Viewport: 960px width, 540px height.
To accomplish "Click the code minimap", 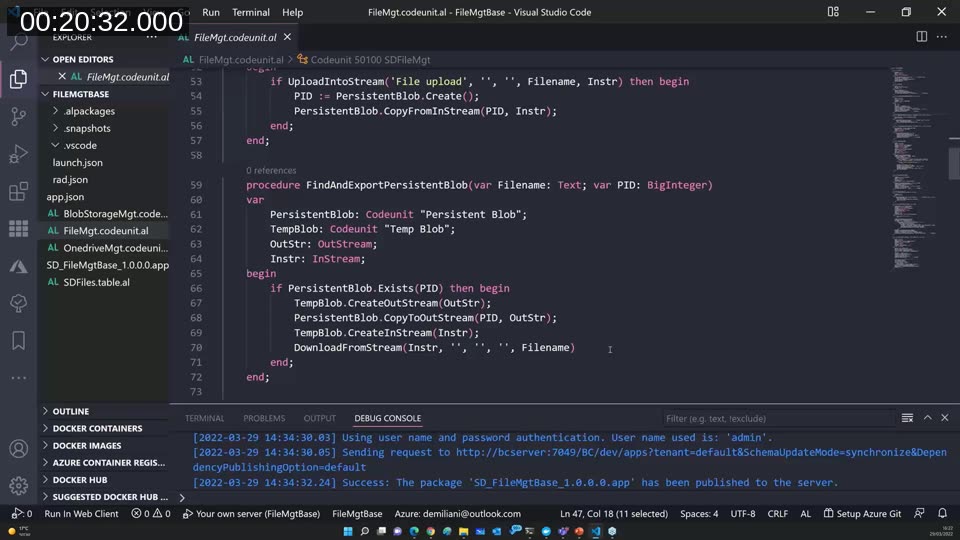I will (914, 167).
